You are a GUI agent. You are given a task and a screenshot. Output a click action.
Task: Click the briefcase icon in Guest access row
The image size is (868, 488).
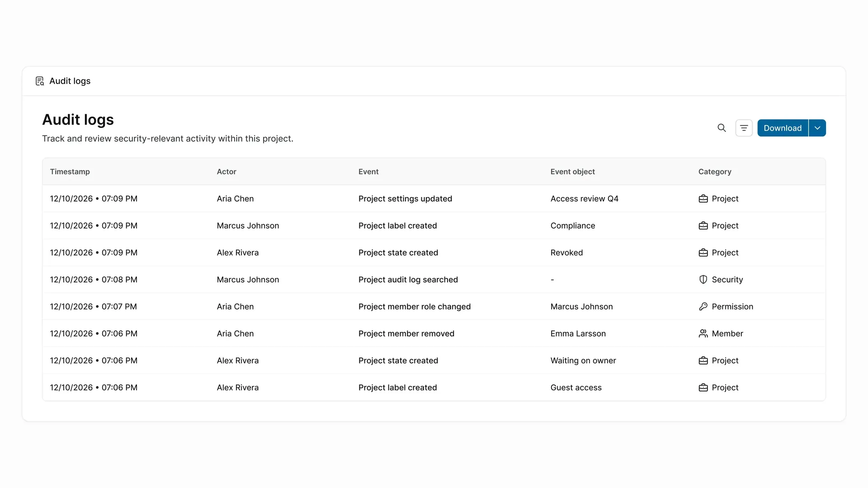coord(703,388)
